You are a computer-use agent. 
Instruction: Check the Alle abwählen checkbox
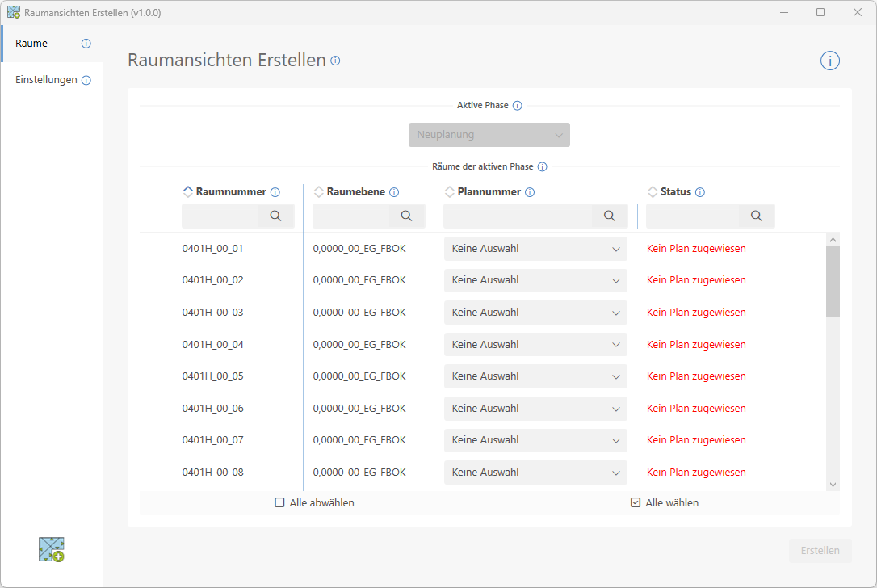click(280, 502)
